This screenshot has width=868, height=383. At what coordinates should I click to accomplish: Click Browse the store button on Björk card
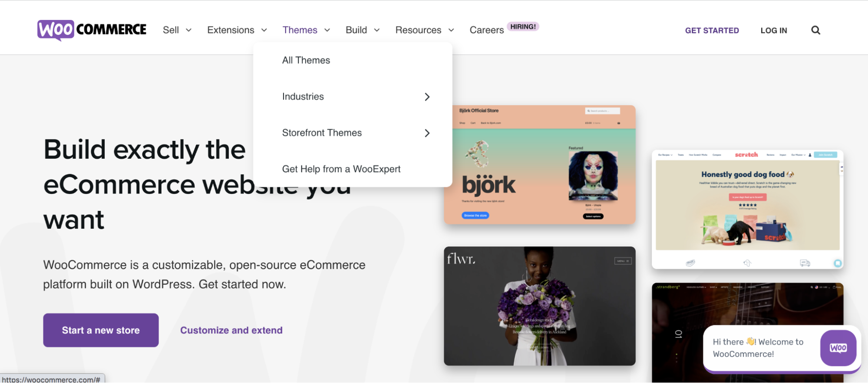(x=475, y=215)
